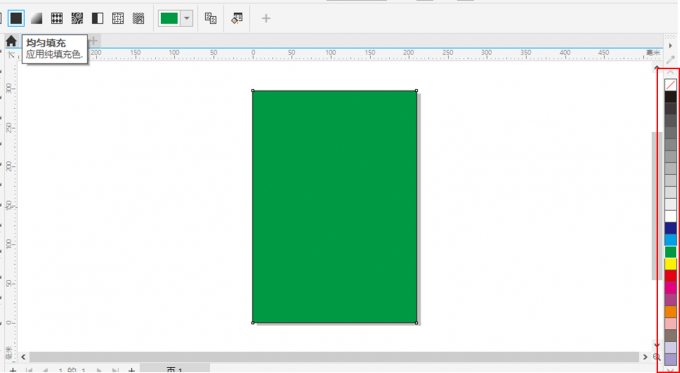Select the Texture fill icon
The width and height of the screenshot is (680, 373).
[118, 18]
